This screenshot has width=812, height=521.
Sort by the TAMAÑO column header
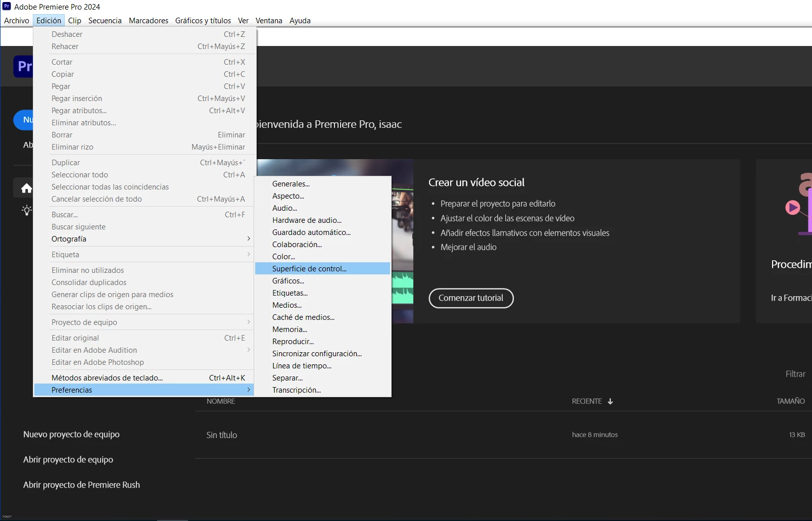tap(791, 401)
